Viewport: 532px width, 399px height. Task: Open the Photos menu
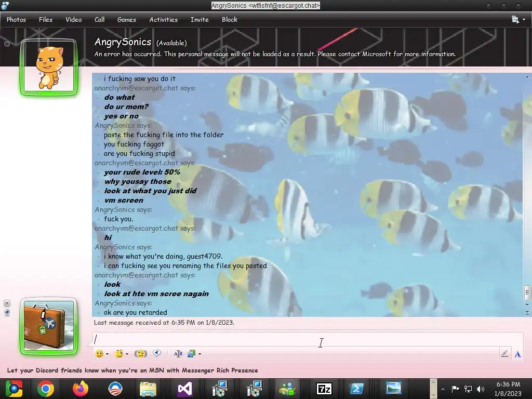[16, 20]
